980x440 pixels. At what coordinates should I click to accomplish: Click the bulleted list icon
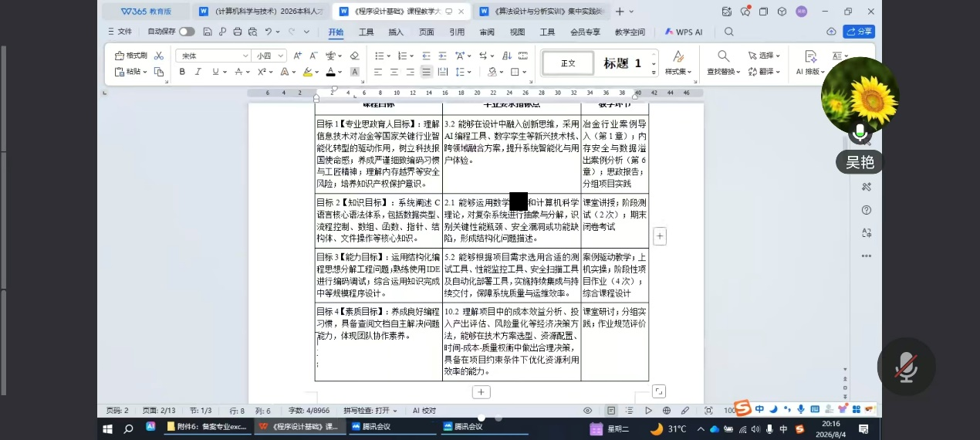click(379, 56)
